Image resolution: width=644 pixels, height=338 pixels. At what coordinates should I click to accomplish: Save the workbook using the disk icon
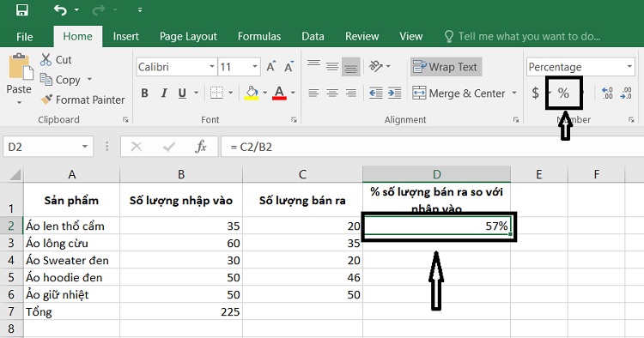point(21,9)
